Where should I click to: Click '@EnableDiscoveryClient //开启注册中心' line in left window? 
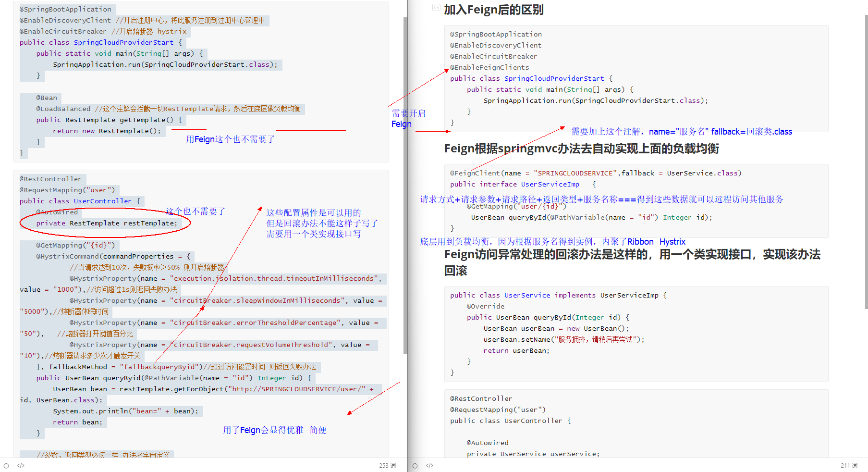(142, 20)
